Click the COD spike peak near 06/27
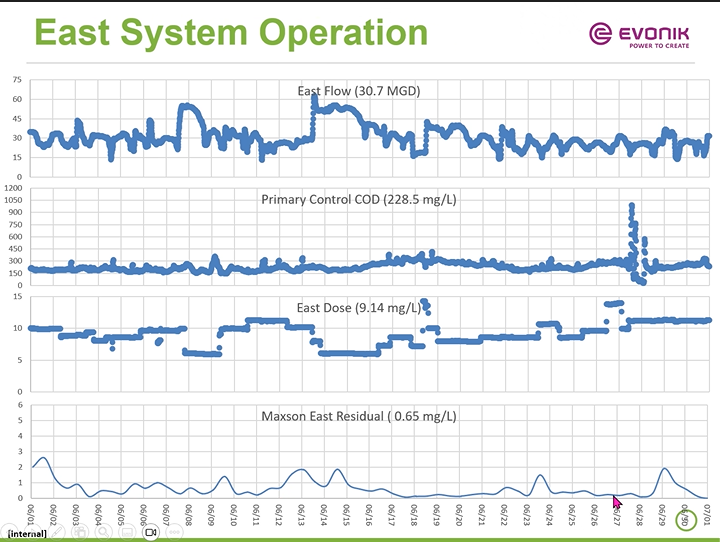The height and width of the screenshot is (542, 720). point(631,206)
